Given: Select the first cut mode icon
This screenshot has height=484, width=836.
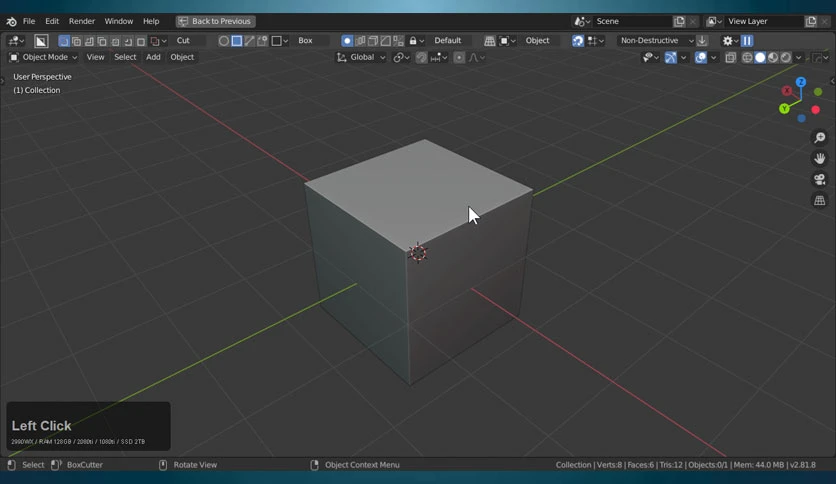Looking at the screenshot, I should 64,41.
